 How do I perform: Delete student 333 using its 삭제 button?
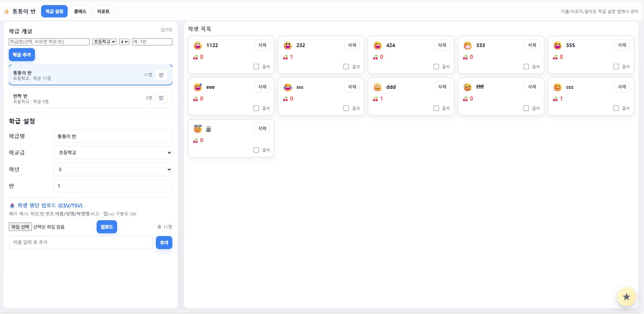(x=532, y=45)
